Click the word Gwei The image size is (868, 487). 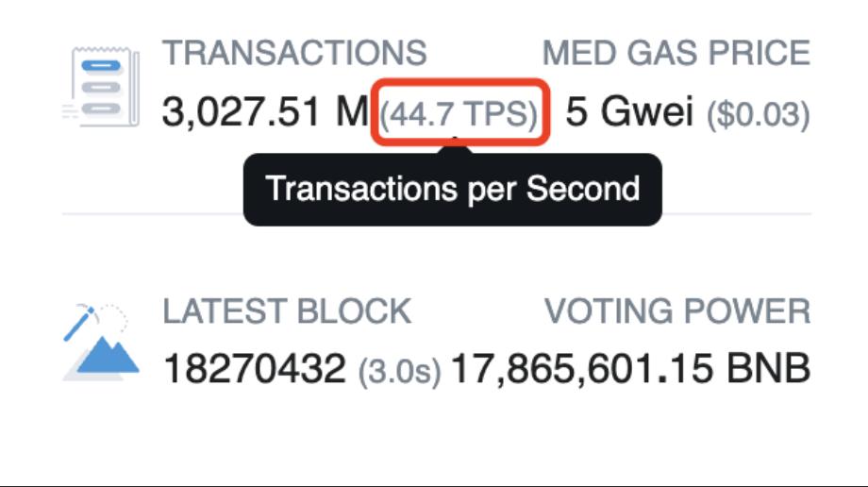pos(647,113)
